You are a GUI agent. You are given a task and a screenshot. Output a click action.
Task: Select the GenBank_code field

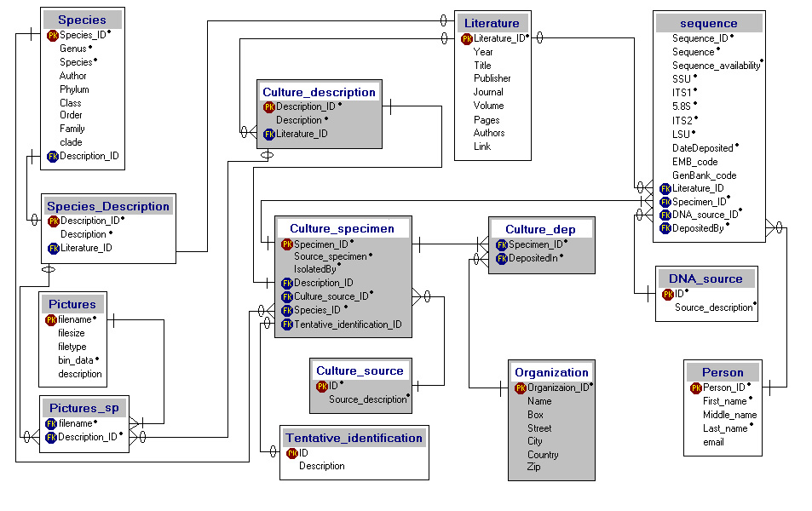[705, 175]
